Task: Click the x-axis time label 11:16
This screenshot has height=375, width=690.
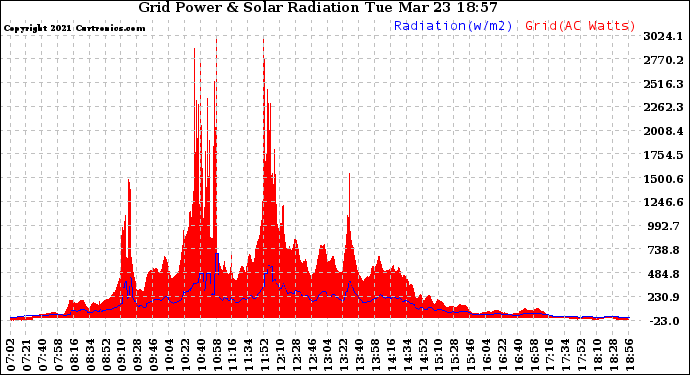Action: tap(233, 355)
